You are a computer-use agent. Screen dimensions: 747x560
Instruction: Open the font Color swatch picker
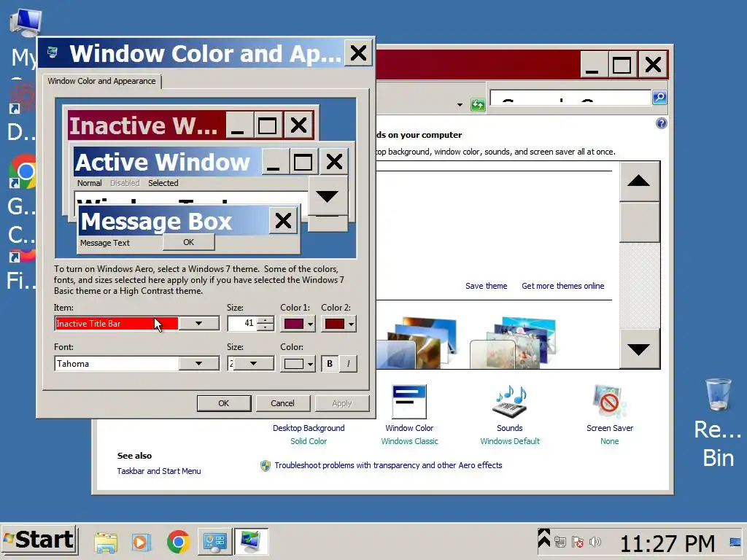[298, 364]
